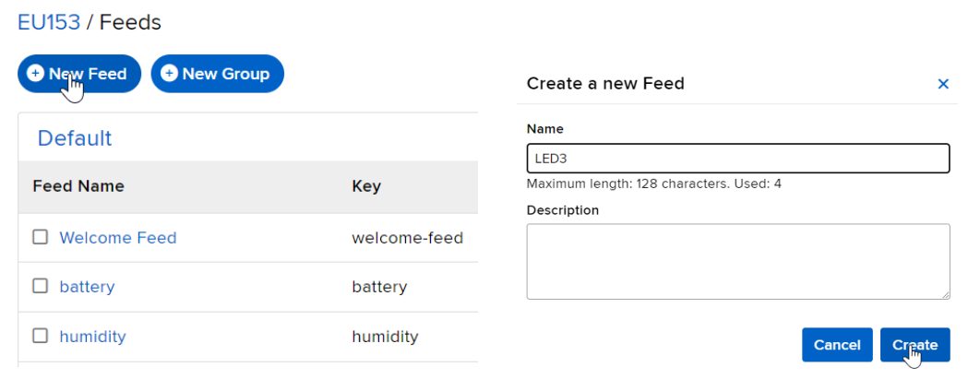
Task: Tick the Welcome Feed checkbox
Action: click(40, 237)
